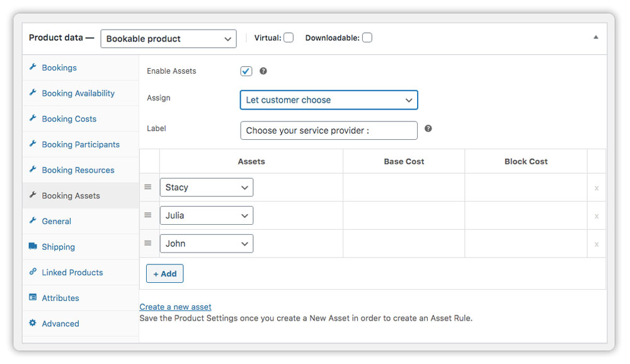The height and width of the screenshot is (364, 630).
Task: Click the Block Cost column header
Action: [526, 161]
